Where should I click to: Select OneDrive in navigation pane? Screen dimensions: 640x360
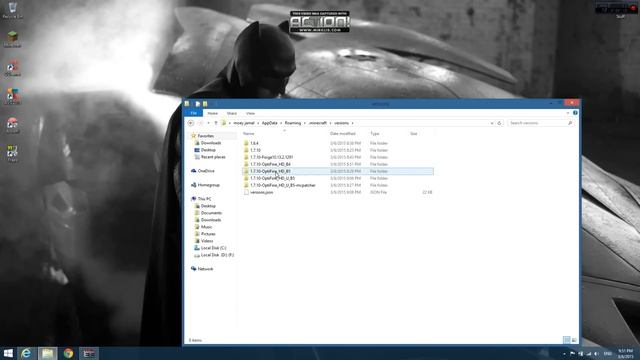coord(206,171)
